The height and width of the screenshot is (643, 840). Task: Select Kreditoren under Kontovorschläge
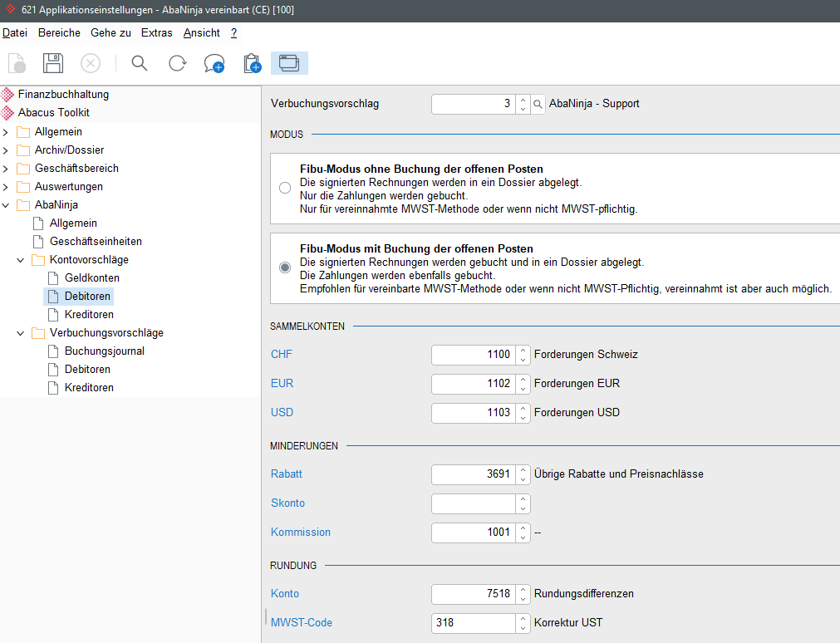click(x=89, y=315)
